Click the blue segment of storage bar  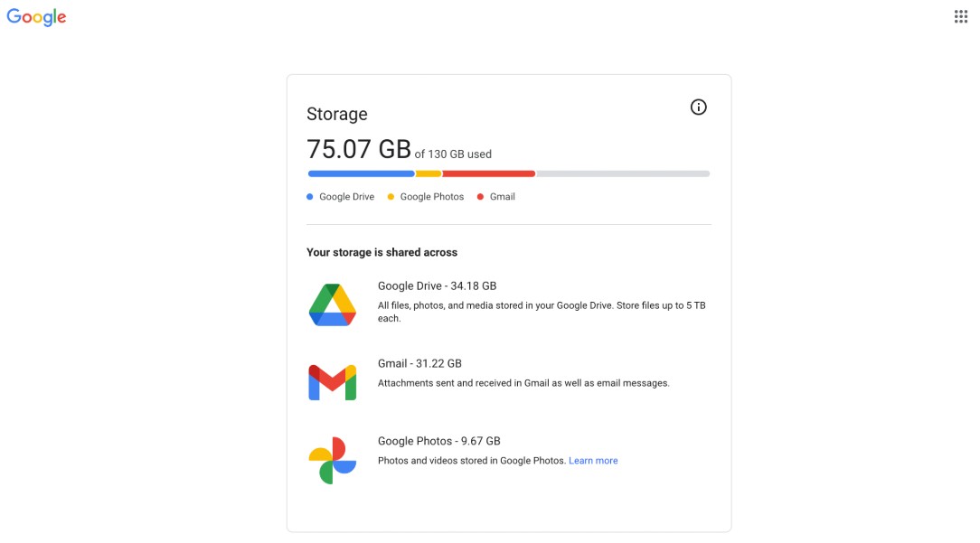[x=362, y=173]
